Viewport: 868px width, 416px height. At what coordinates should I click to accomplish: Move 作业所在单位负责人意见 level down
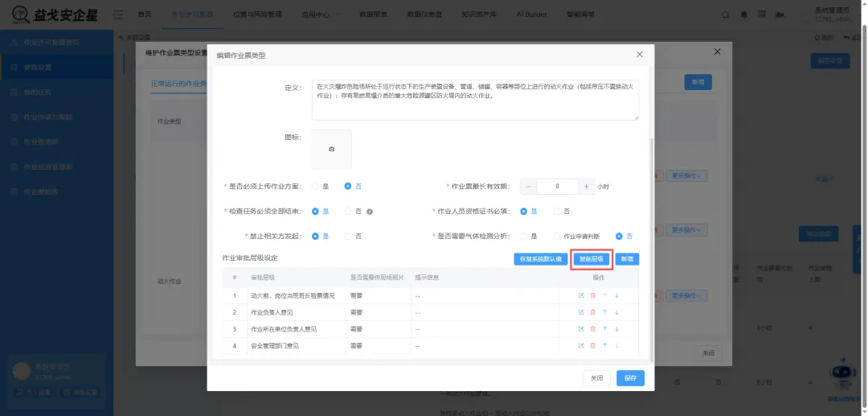pyautogui.click(x=616, y=329)
